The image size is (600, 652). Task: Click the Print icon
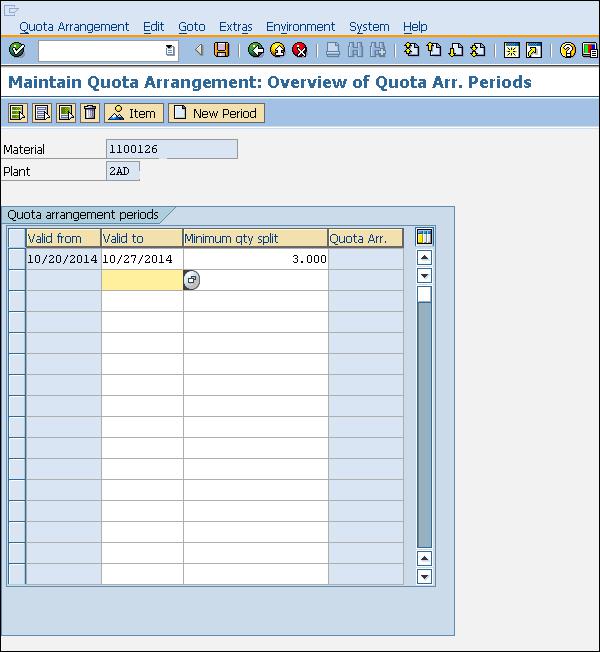point(333,50)
